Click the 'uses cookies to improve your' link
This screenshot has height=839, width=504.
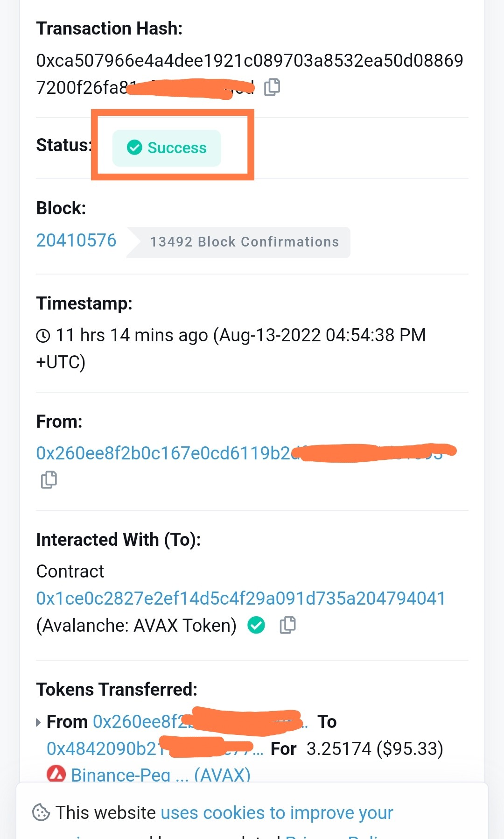(x=277, y=812)
